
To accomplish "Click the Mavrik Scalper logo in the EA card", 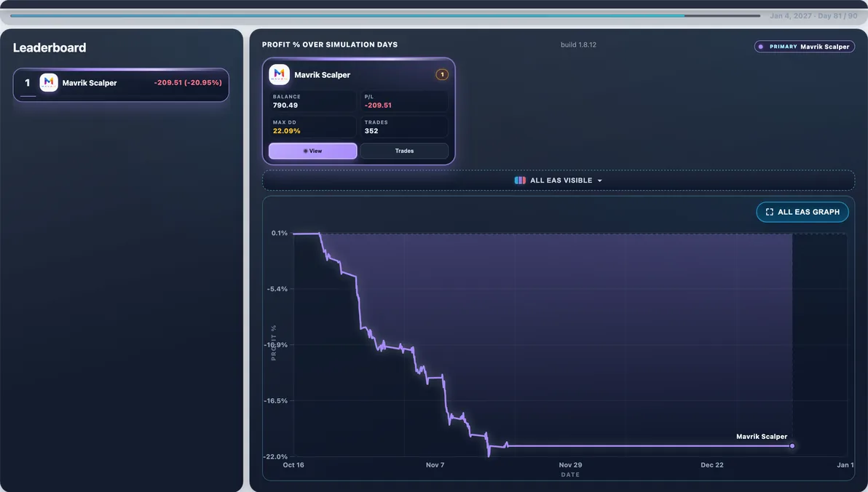I will [x=279, y=75].
